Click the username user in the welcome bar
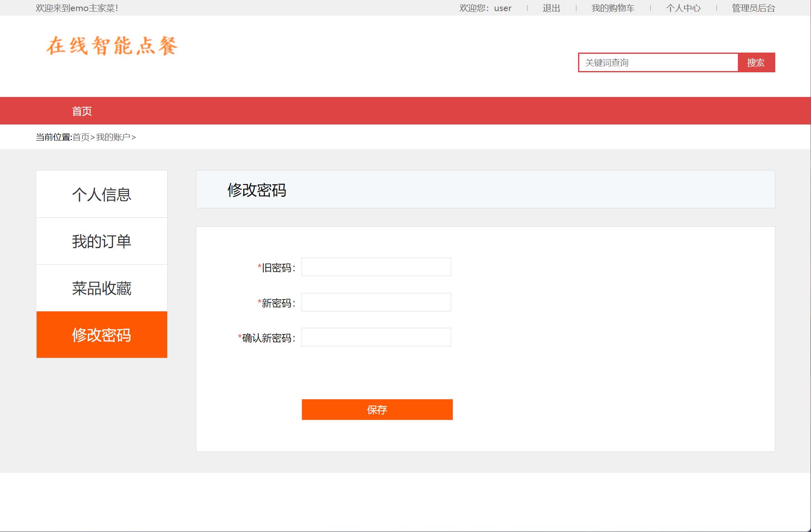The image size is (811, 532). (502, 8)
